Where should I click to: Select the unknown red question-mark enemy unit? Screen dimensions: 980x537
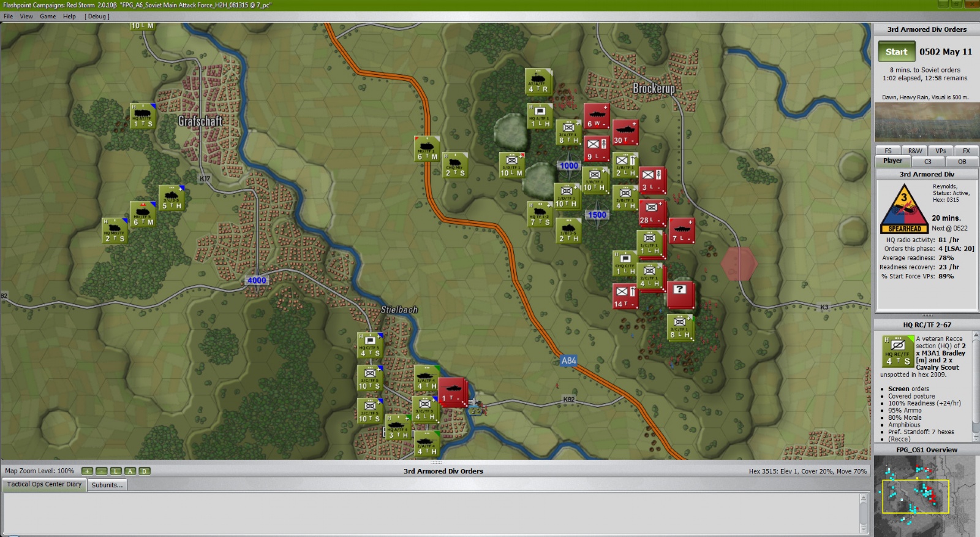click(x=680, y=294)
